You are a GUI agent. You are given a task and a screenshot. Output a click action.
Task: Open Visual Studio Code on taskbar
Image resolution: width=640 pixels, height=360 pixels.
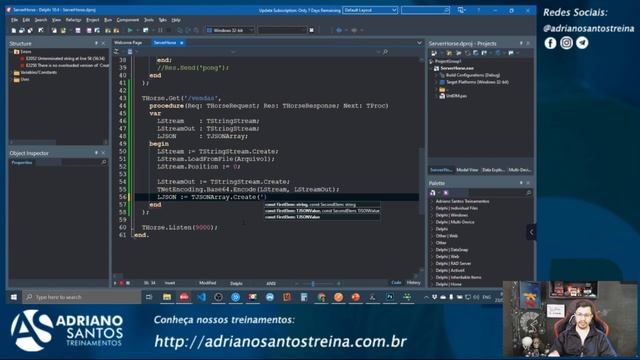tap(201, 297)
